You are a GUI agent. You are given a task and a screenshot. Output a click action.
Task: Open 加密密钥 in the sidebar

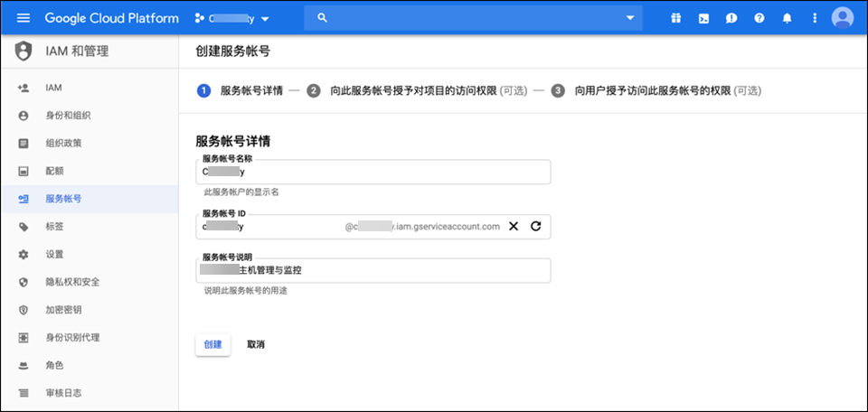[63, 310]
